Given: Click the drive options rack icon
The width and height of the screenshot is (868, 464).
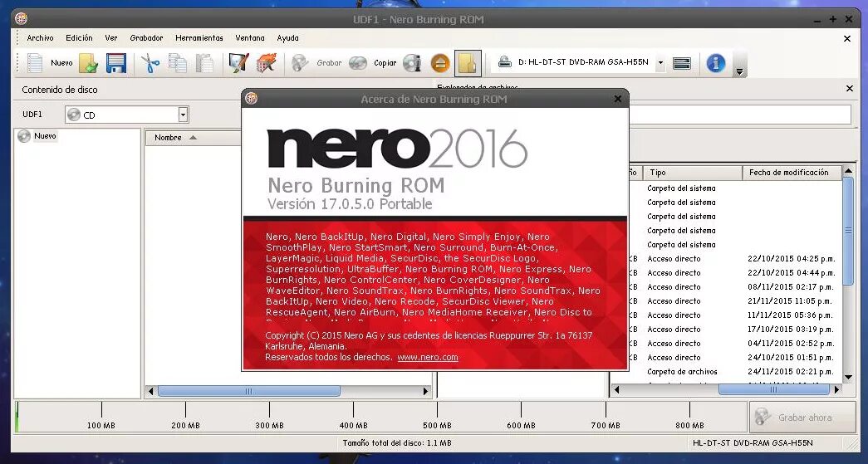Looking at the screenshot, I should tap(681, 63).
